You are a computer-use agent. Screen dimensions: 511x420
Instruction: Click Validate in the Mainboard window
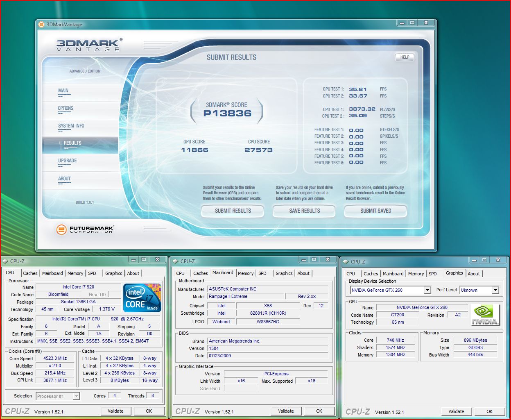pos(286,411)
